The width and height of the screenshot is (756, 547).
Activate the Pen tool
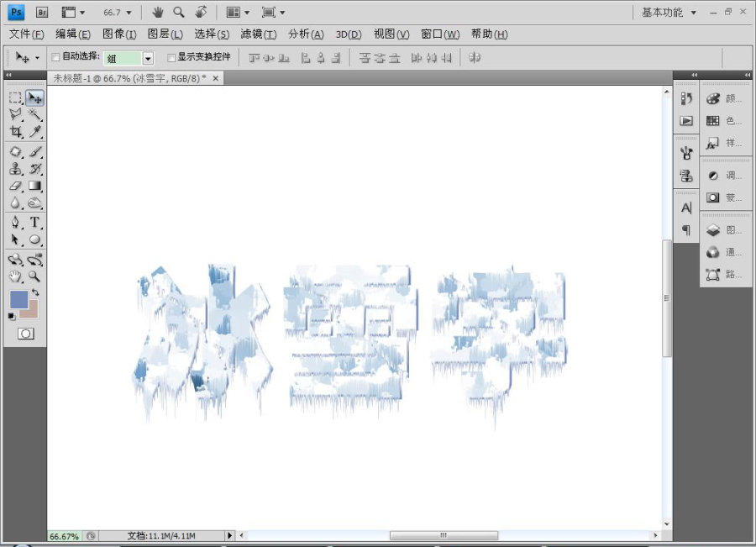[16, 222]
